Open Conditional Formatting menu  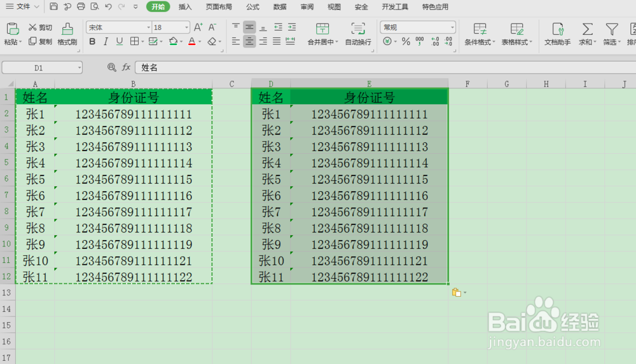coord(480,34)
